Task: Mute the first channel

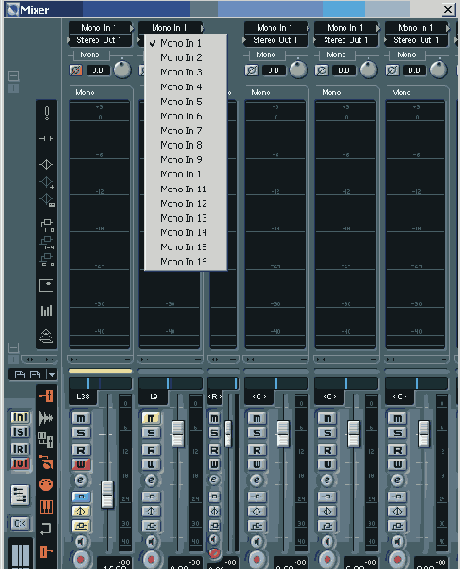Action: click(81, 418)
